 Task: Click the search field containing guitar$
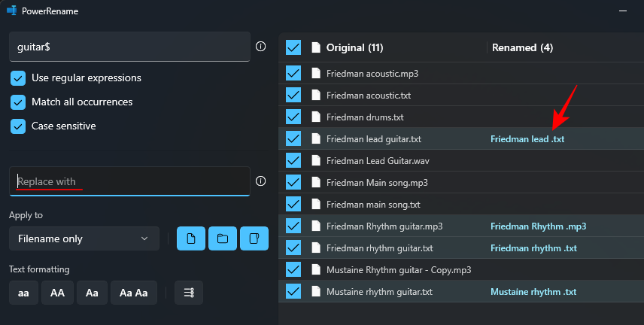[x=130, y=47]
